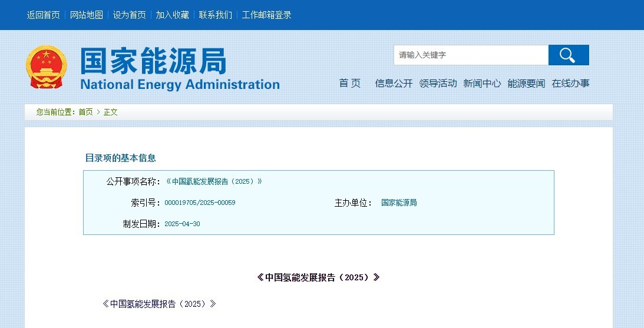This screenshot has width=644, height=328.
Task: Click 正文 in the breadcrumb
Action: point(111,112)
